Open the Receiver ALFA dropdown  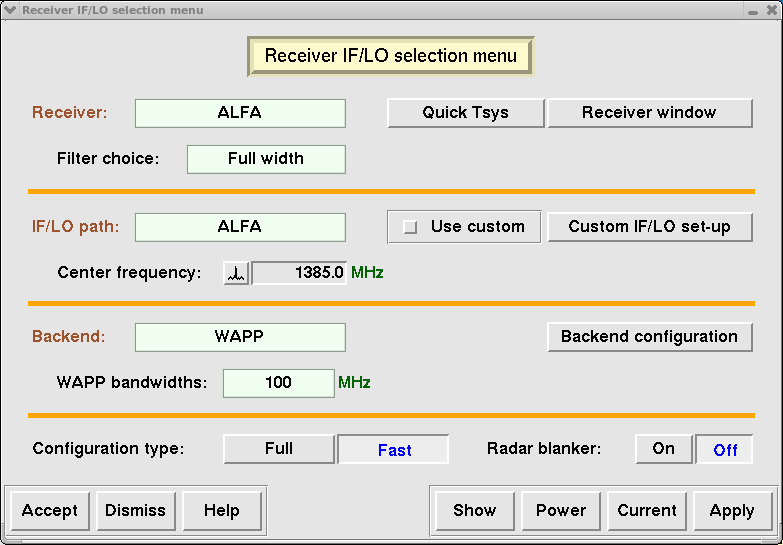[240, 113]
